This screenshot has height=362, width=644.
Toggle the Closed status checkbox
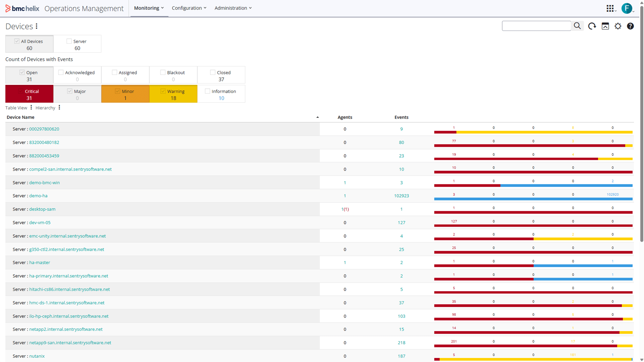pos(213,72)
